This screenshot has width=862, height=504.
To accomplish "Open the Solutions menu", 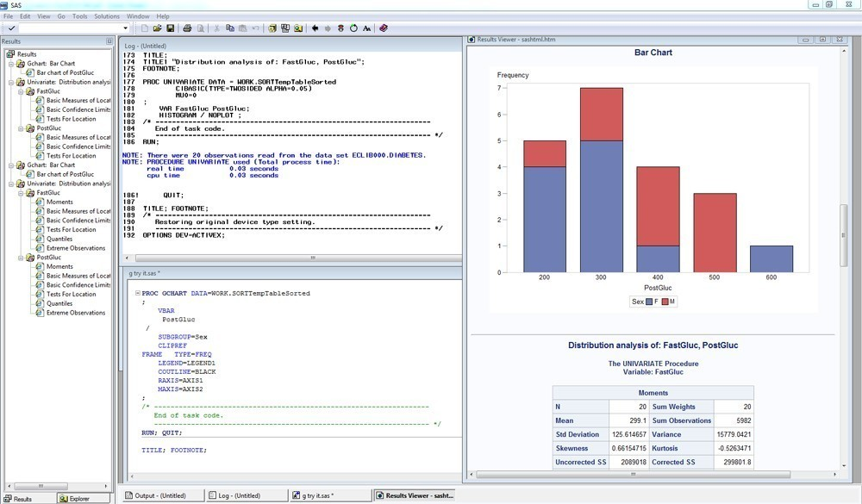I will click(x=104, y=15).
